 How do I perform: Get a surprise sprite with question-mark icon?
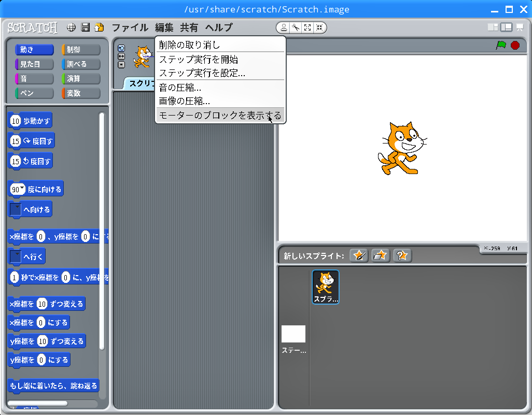click(402, 255)
